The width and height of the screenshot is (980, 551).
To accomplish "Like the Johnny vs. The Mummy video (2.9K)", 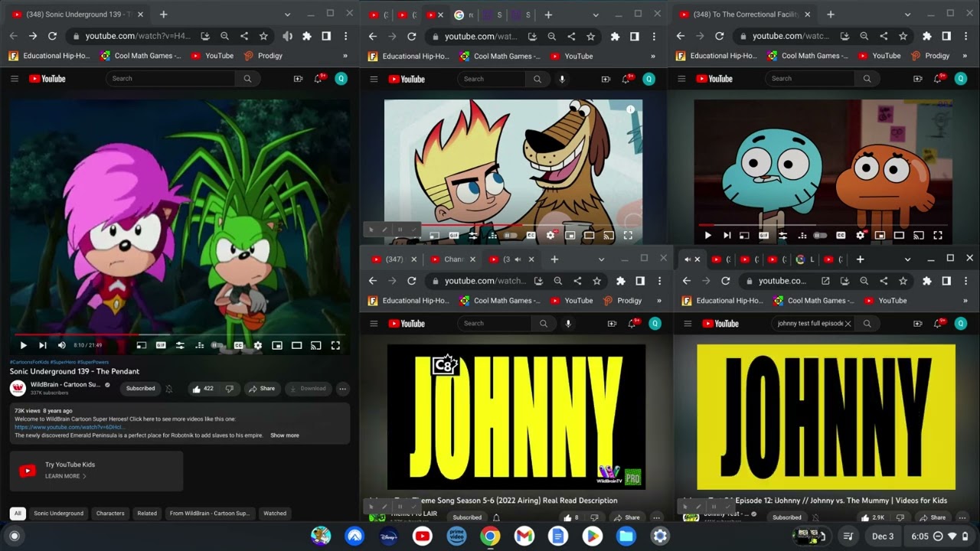I will click(x=873, y=517).
